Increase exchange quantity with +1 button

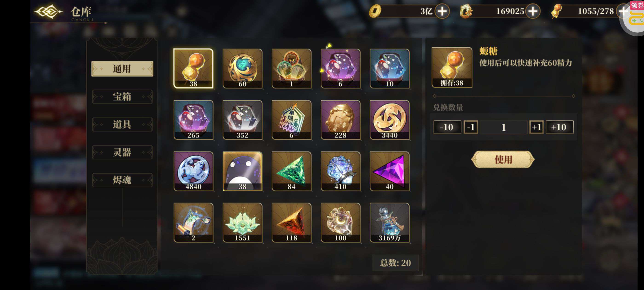tap(536, 127)
